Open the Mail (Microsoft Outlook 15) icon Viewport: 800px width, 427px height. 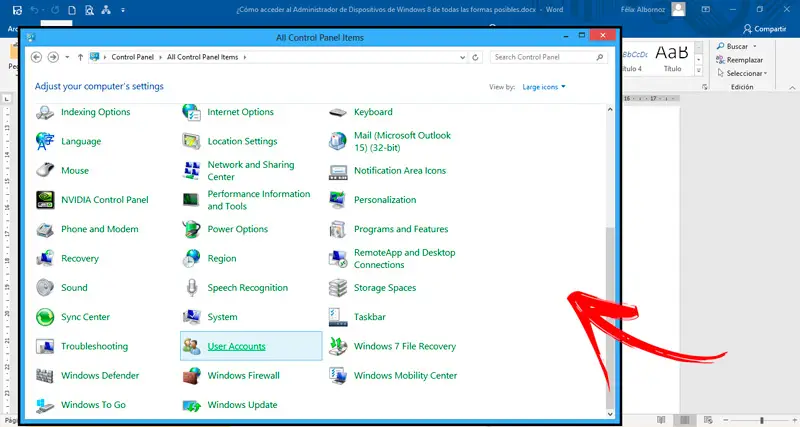338,141
